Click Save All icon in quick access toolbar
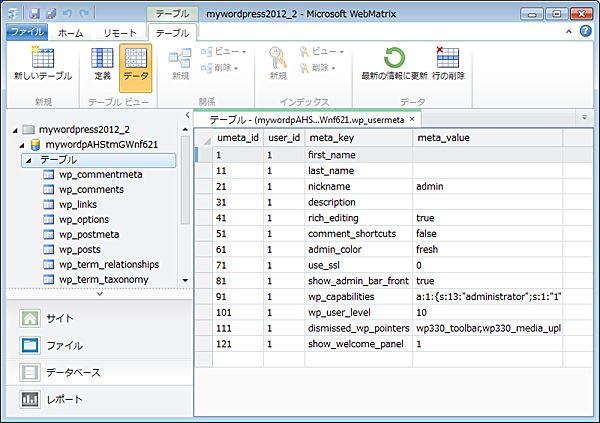Viewport: 600px width, 423px height. point(51,14)
